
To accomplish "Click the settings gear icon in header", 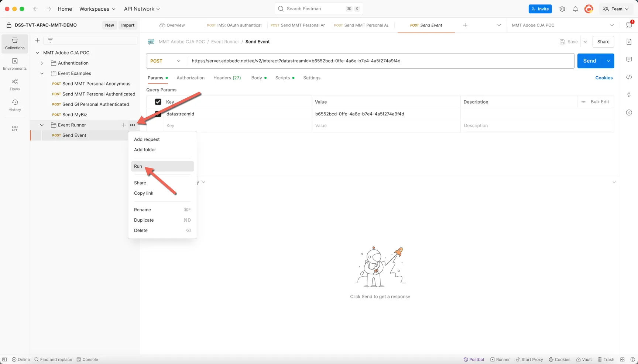I will tap(562, 9).
